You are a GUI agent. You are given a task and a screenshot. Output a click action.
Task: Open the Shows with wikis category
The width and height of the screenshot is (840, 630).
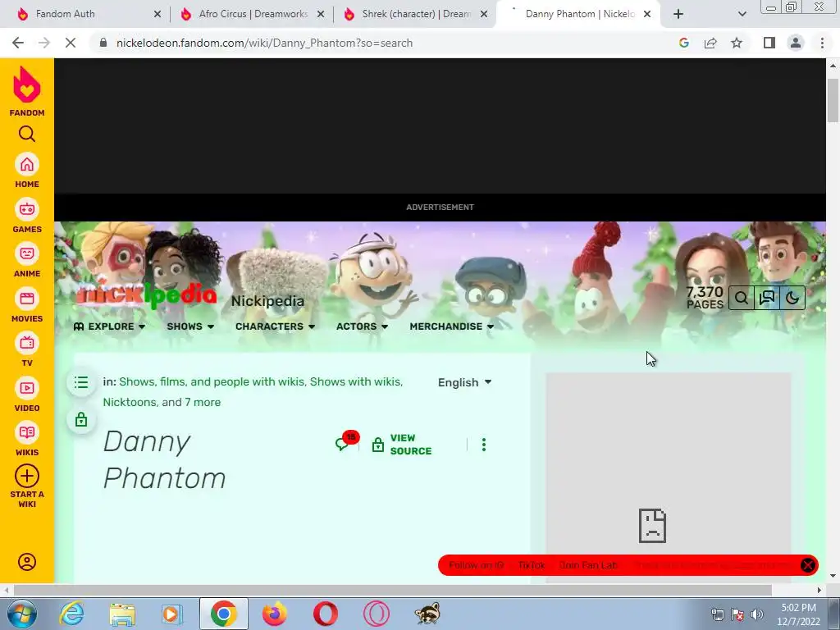point(354,381)
